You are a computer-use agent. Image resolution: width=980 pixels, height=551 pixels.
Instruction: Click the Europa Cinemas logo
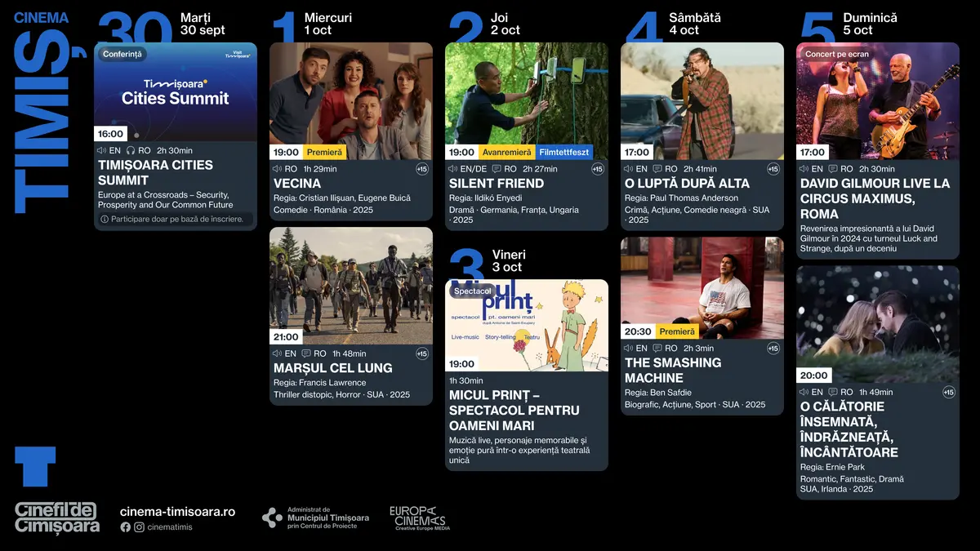point(418,518)
